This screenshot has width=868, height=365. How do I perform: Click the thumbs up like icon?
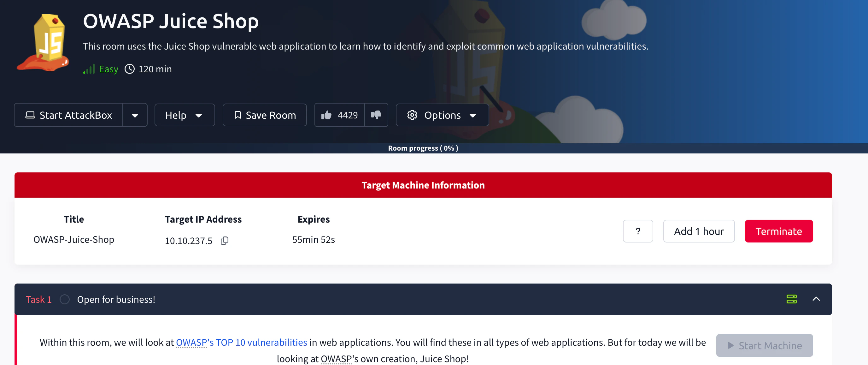click(326, 115)
